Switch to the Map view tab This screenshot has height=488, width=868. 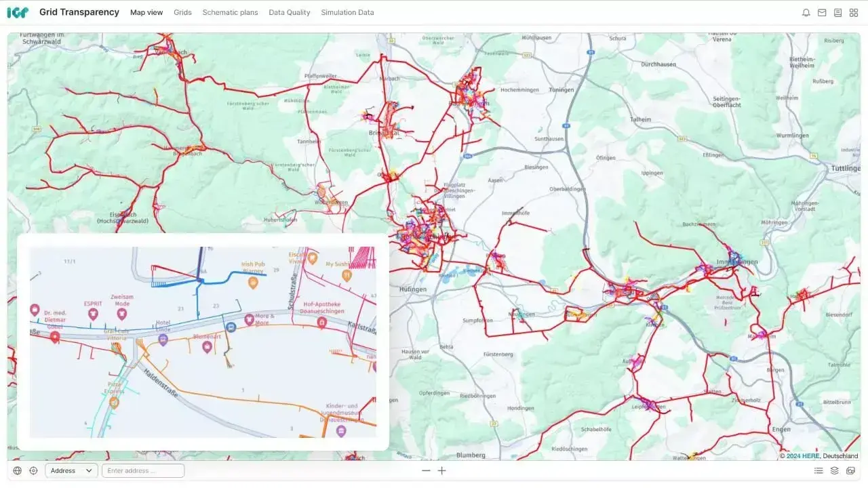pyautogui.click(x=146, y=12)
